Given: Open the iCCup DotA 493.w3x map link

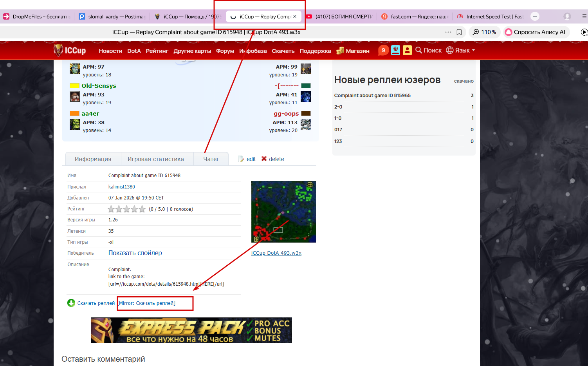Looking at the screenshot, I should (x=276, y=253).
